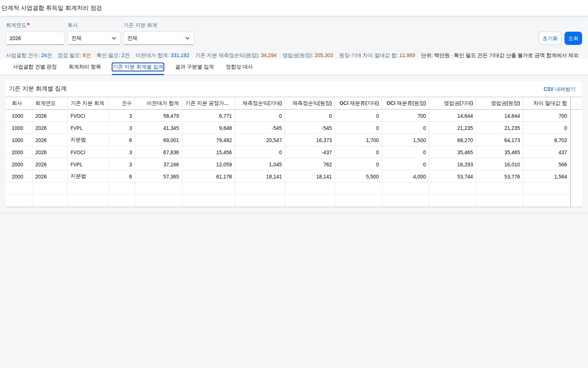Select the 57,365 cell
588x368 pixels.
coord(159,177)
